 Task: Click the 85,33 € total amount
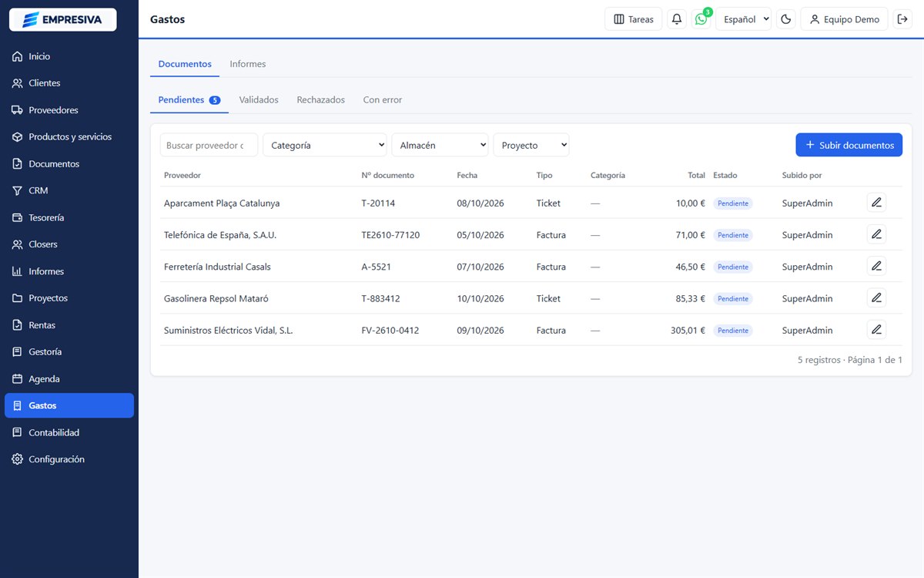tap(688, 298)
